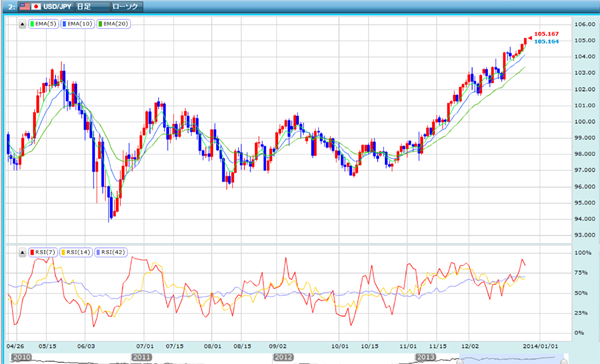Click the latest red candlestick near 105.00

tap(525, 41)
